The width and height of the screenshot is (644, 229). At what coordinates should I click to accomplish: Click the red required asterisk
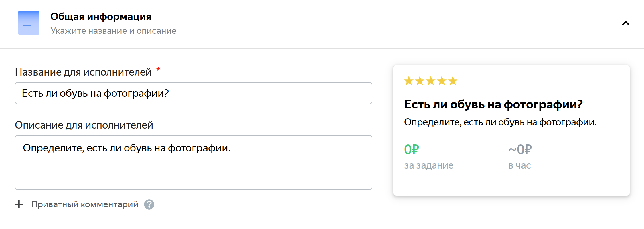click(x=158, y=70)
